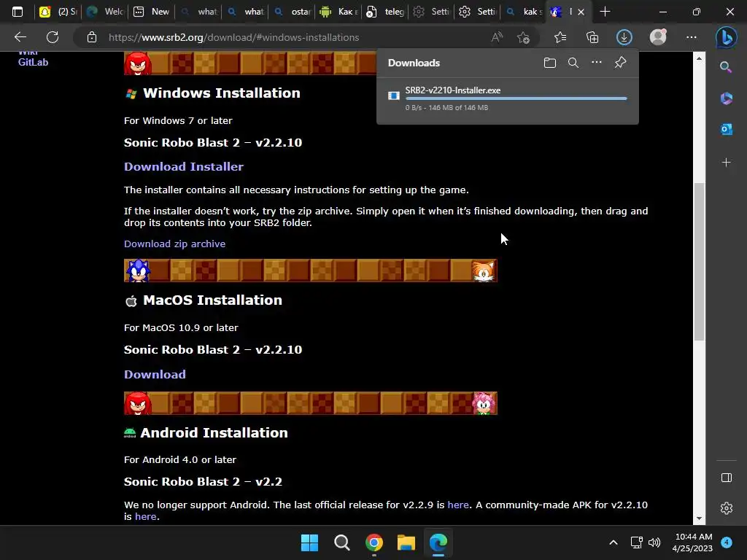Screen dimensions: 747x560
Task: Click the Edge icon in taskbar
Action: point(438,542)
